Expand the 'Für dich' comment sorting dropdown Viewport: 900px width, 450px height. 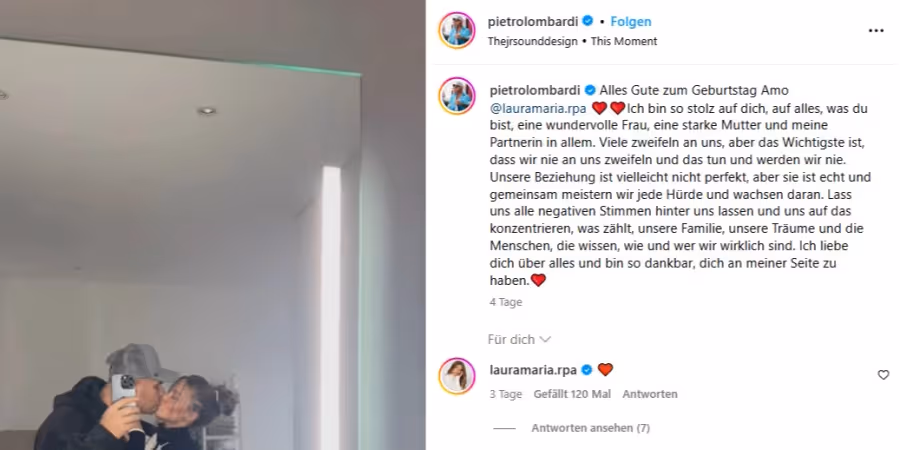[x=519, y=339]
